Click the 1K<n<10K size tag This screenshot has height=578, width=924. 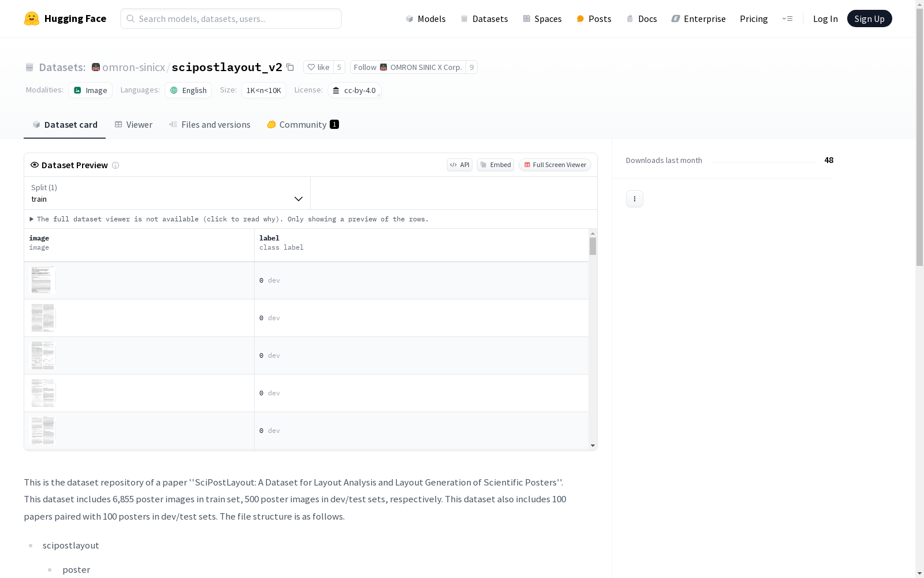(264, 90)
